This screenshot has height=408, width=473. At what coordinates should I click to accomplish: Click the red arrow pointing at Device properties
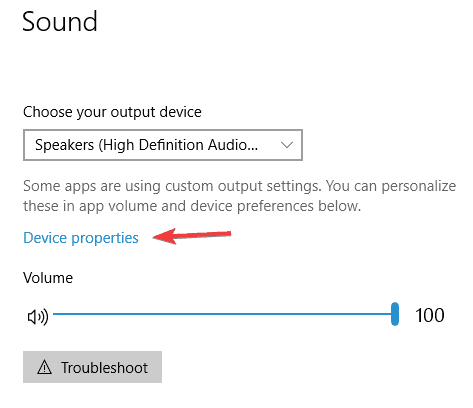(192, 236)
